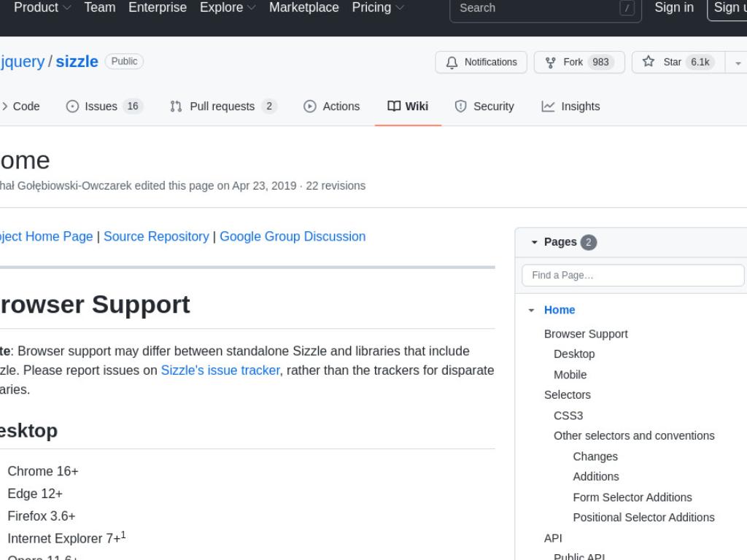
Task: Open the Product dropdown menu
Action: (42, 7)
